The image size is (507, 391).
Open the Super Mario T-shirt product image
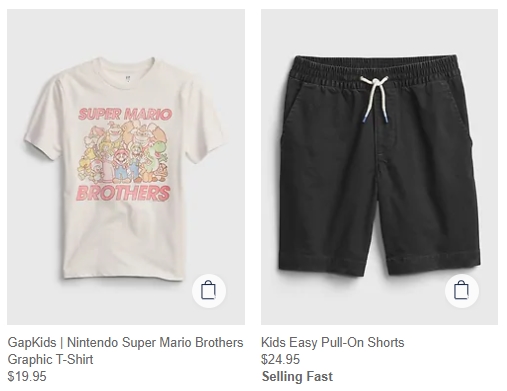(x=126, y=167)
